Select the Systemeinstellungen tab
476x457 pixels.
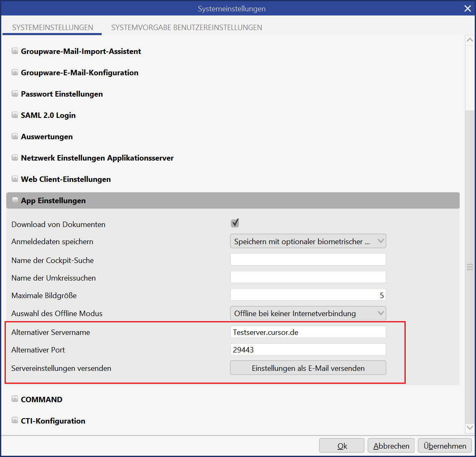(x=53, y=28)
